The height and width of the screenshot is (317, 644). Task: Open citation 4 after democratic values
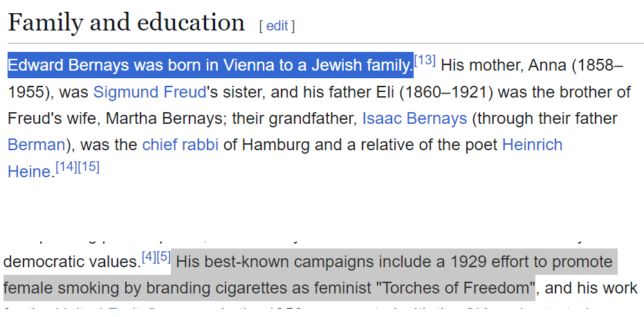point(149,257)
